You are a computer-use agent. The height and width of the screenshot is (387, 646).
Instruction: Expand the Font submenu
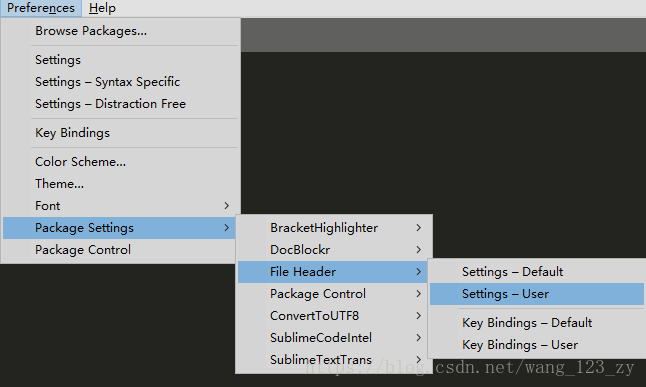[x=120, y=206]
